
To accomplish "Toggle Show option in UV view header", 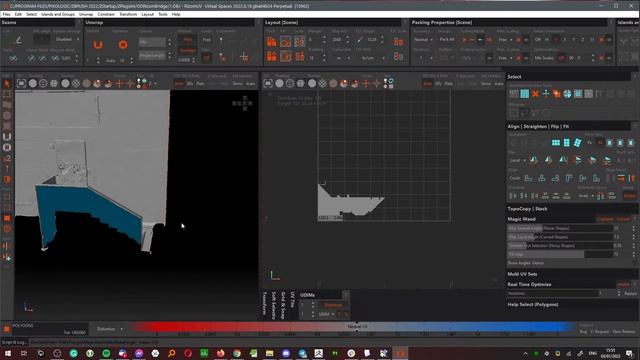I will pos(486,84).
